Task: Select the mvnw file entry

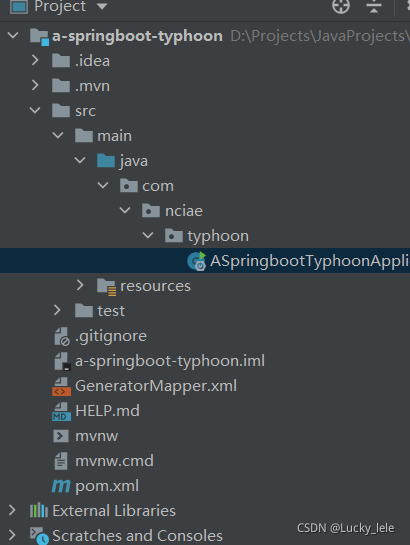Action: [x=97, y=436]
